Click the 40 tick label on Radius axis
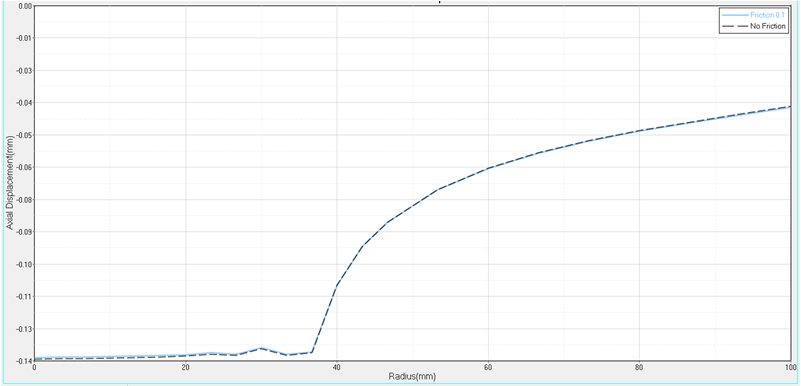 point(337,368)
